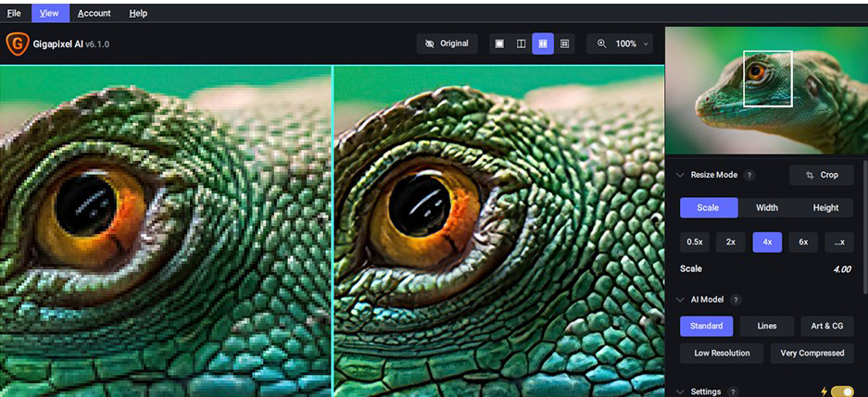868x397 pixels.
Task: Select Width resize mode
Action: (767, 208)
